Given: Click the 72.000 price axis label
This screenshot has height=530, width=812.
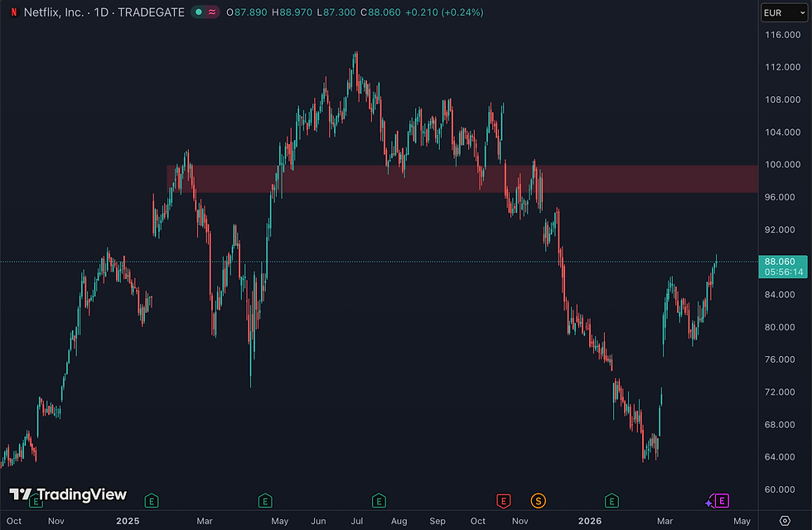Looking at the screenshot, I should (780, 392).
